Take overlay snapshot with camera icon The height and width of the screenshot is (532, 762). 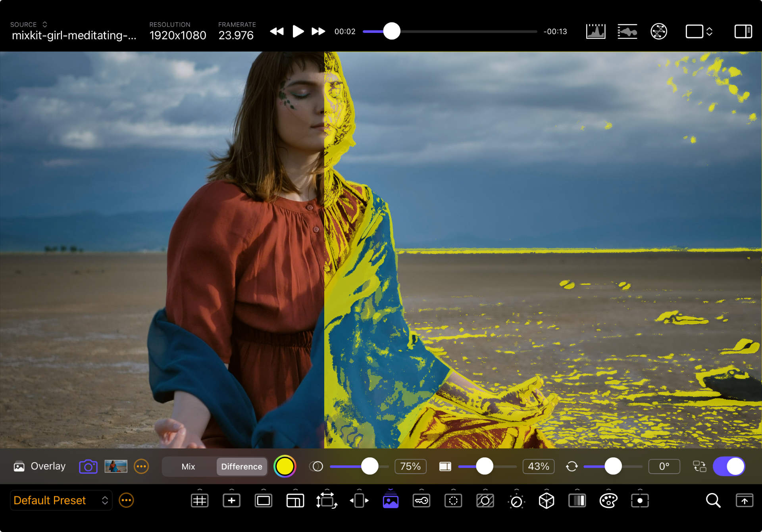88,467
